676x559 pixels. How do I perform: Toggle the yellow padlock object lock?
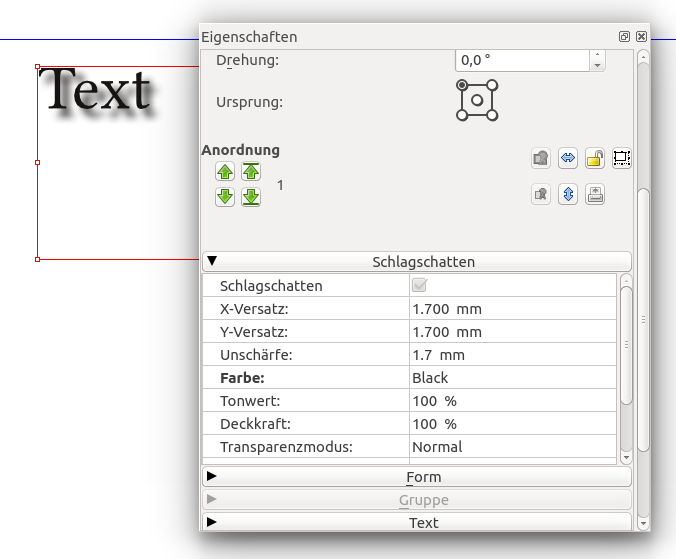coord(594,158)
